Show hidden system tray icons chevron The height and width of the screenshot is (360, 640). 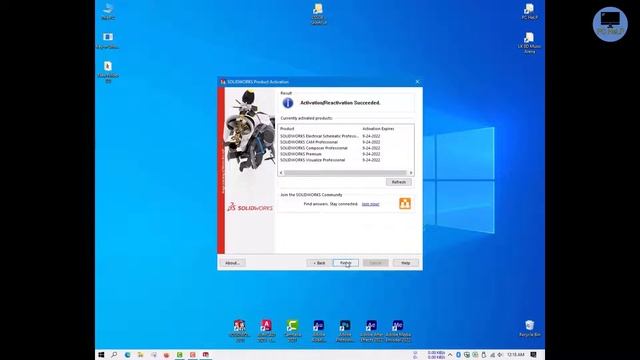click(x=450, y=355)
